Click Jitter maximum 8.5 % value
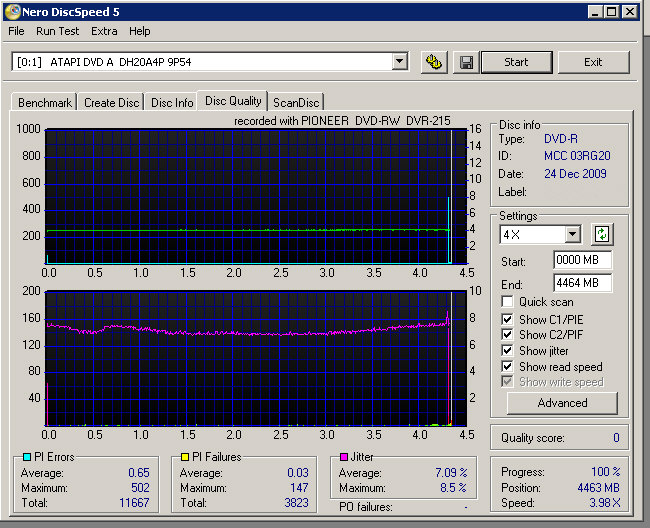 coord(454,488)
